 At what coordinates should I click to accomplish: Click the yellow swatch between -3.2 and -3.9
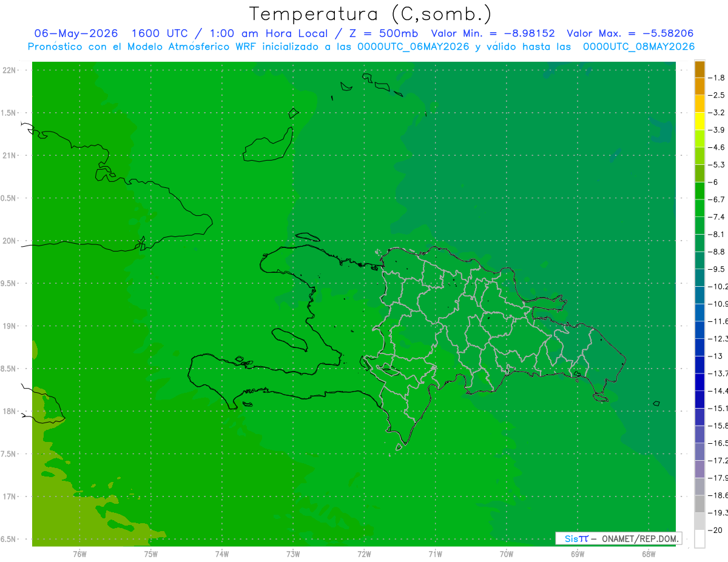point(699,121)
